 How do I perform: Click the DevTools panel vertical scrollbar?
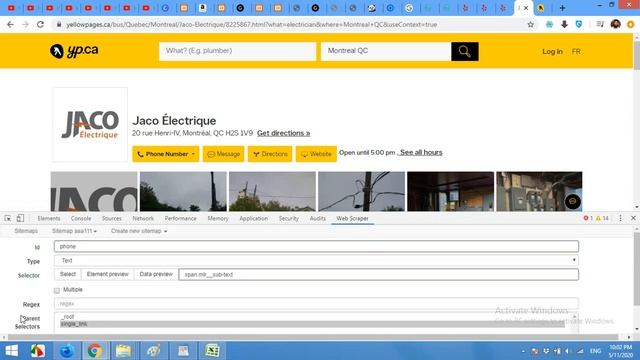(637, 269)
